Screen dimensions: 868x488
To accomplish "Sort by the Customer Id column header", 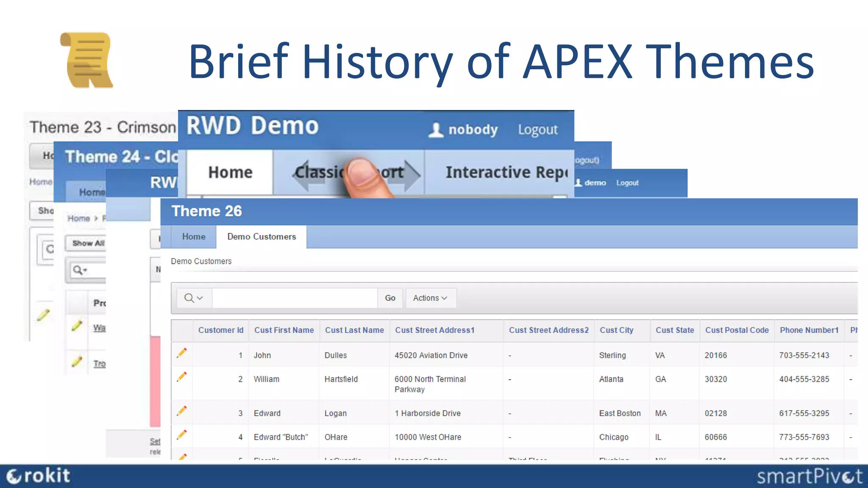I will tap(221, 330).
